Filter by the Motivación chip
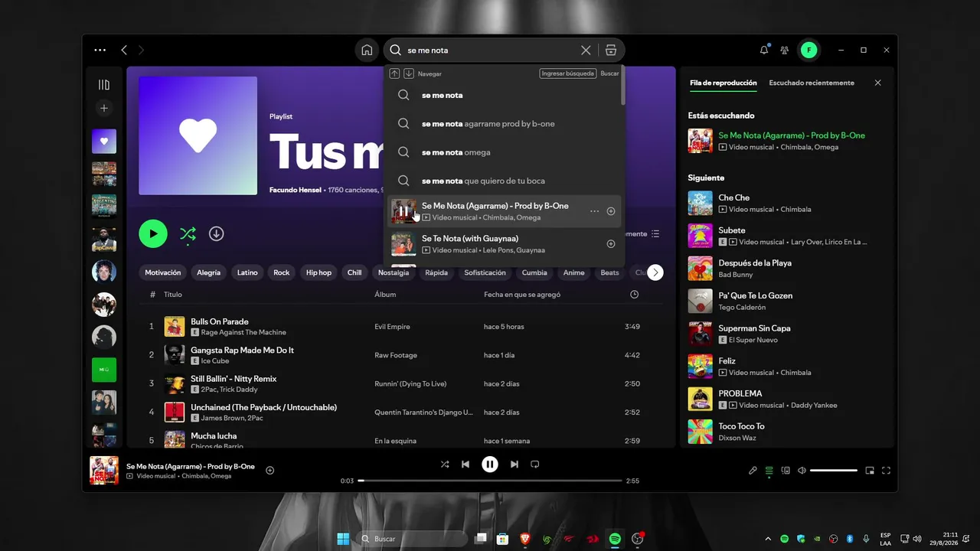 click(163, 272)
